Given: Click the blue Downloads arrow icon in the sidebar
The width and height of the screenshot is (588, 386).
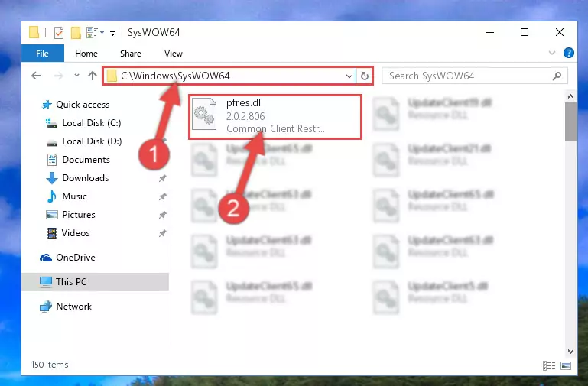Looking at the screenshot, I should [x=52, y=178].
